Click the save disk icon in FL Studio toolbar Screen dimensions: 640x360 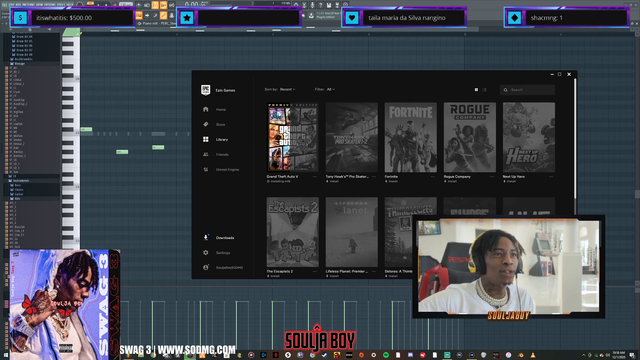(x=329, y=5)
